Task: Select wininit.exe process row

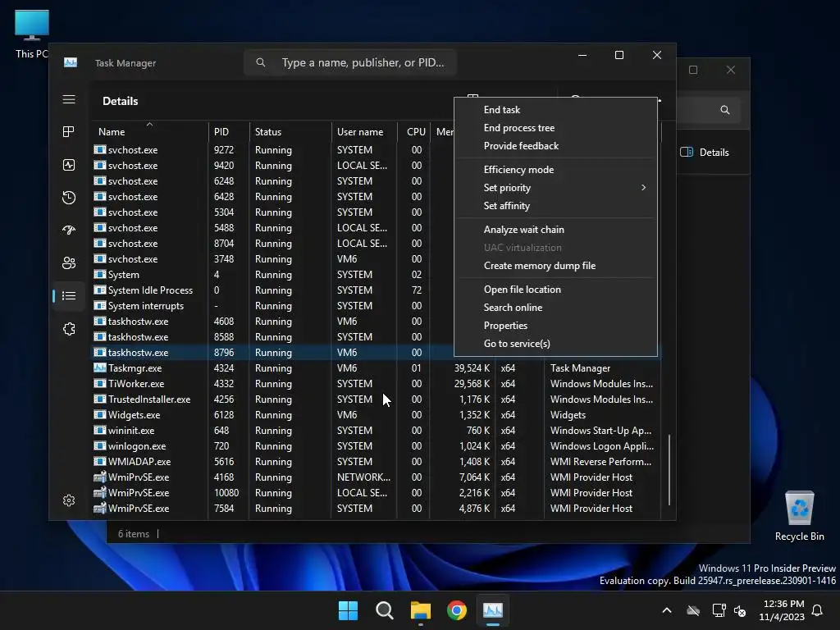Action: [377, 430]
